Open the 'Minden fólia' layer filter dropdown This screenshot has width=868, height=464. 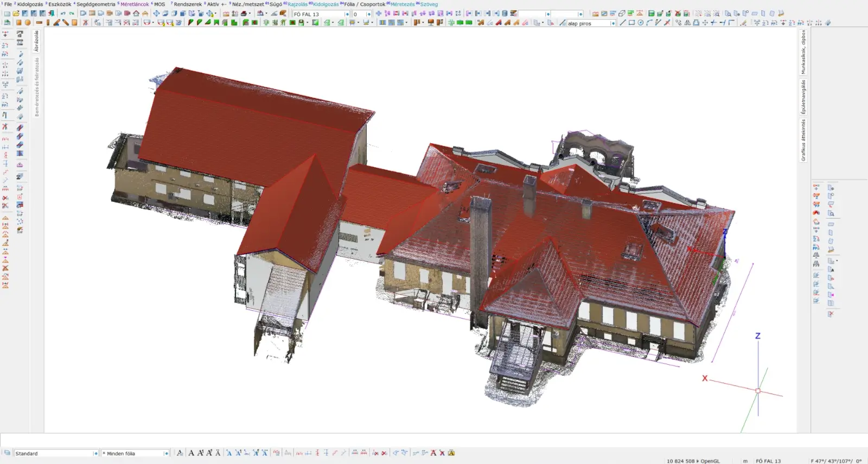[x=166, y=453]
